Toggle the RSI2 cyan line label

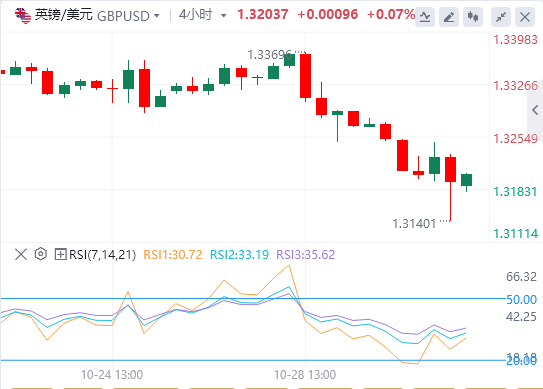[x=239, y=255]
